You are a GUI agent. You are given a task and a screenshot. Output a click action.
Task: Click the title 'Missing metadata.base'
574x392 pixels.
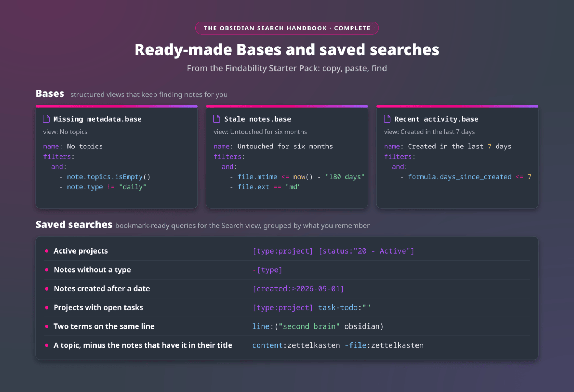point(98,119)
